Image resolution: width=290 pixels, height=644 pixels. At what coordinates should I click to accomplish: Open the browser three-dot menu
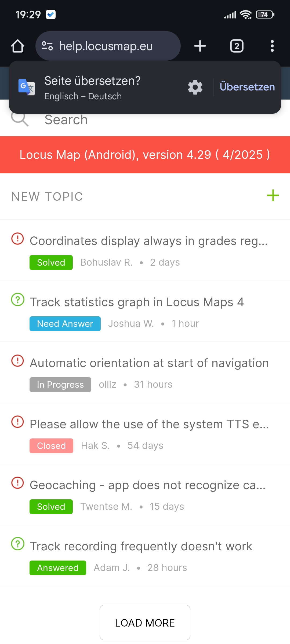272,46
